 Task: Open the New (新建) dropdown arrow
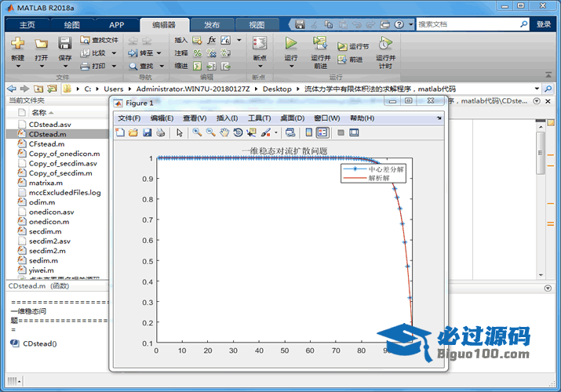18,66
